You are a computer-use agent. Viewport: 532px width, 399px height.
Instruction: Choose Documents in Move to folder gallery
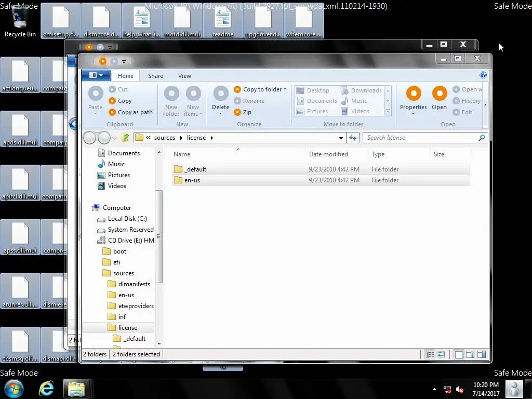click(317, 101)
